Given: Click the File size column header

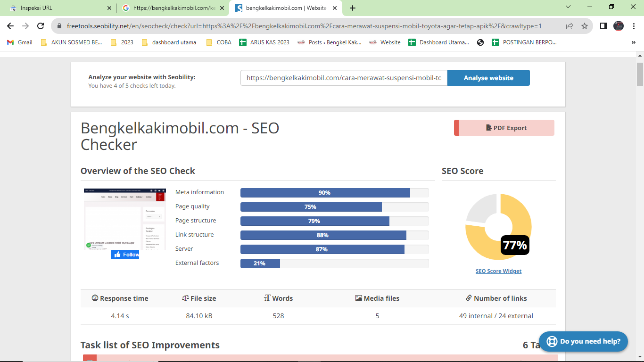Looking at the screenshot, I should (199, 298).
